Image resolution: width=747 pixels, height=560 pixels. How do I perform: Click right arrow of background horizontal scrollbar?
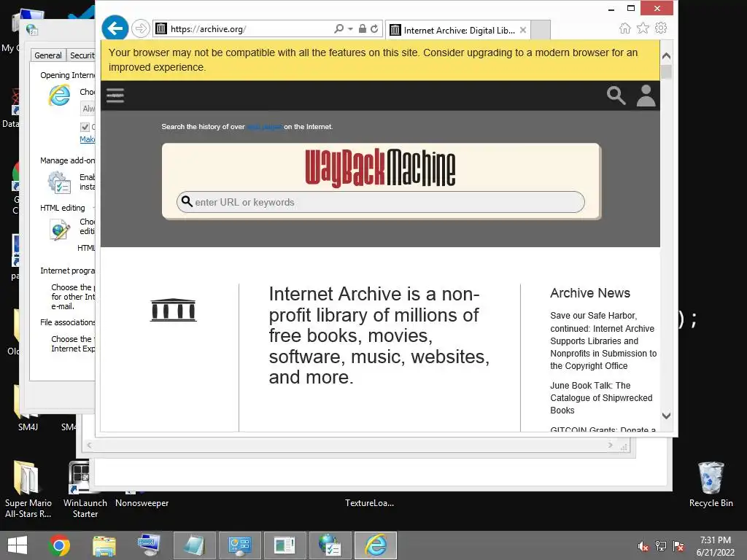[x=611, y=446]
